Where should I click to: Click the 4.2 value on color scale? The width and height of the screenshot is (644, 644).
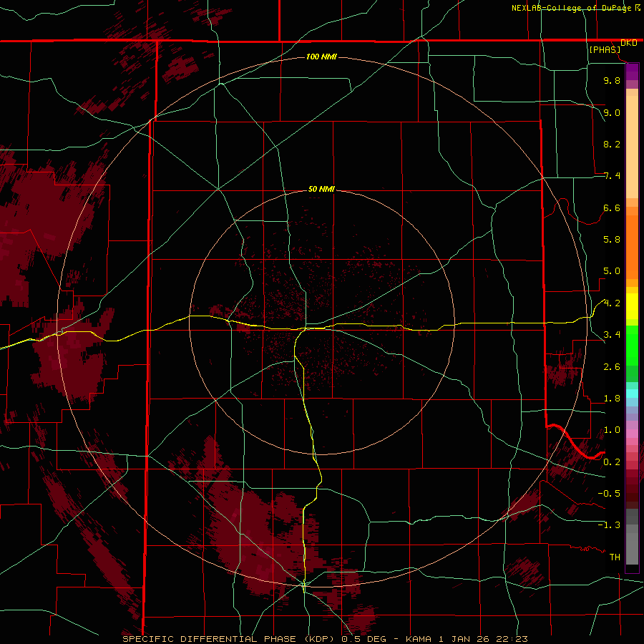click(x=612, y=303)
